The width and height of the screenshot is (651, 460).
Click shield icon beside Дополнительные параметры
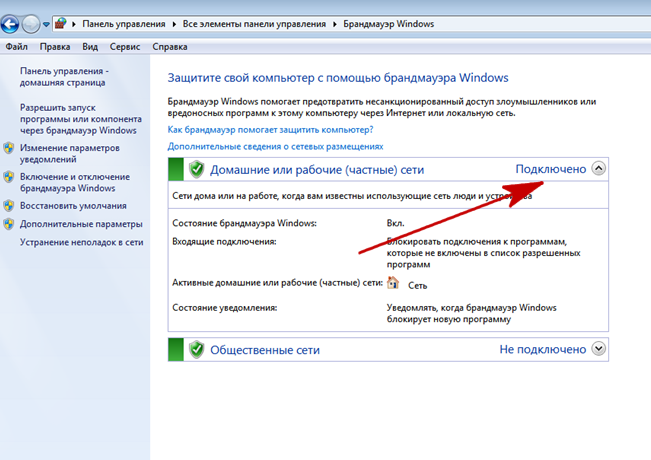9,224
